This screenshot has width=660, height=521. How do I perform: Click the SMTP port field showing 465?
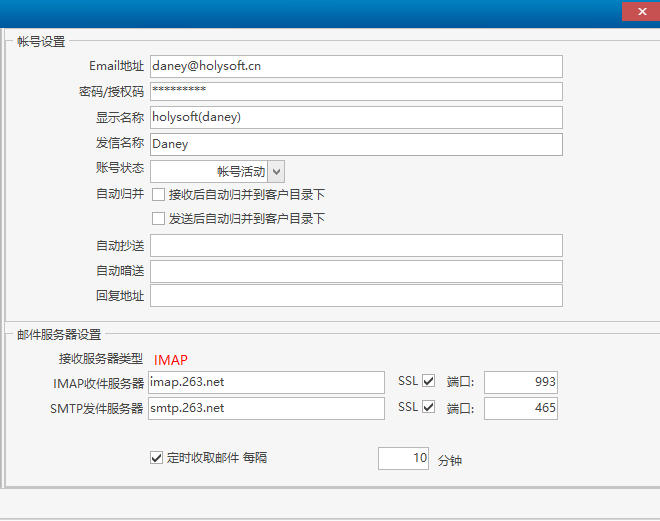pos(520,408)
